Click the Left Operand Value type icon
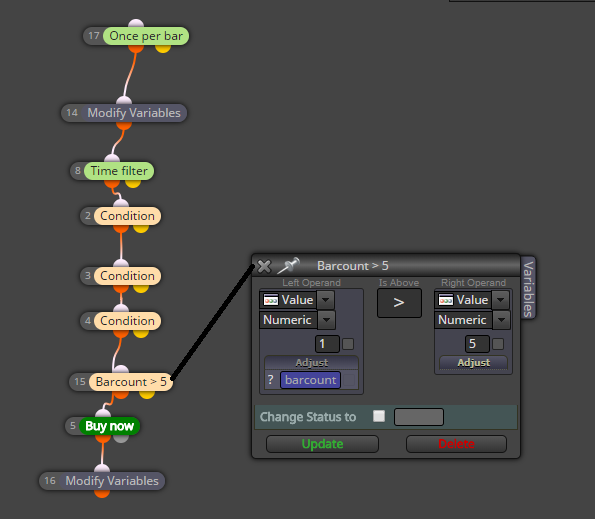The height and width of the screenshot is (519, 595). 271,300
